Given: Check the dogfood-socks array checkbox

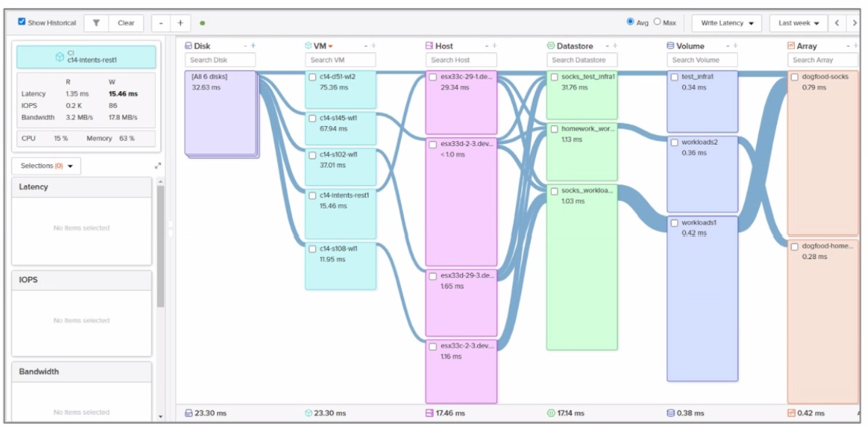Looking at the screenshot, I should click(x=795, y=77).
